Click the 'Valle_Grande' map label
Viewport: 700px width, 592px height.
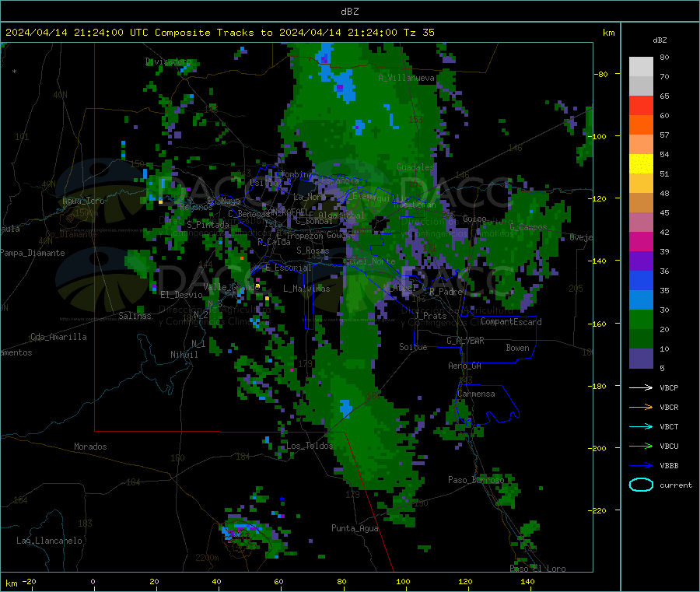[231, 286]
